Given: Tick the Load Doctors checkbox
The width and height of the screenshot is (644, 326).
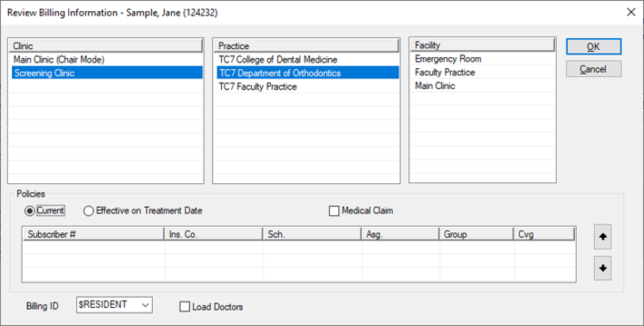Looking at the screenshot, I should pyautogui.click(x=185, y=307).
